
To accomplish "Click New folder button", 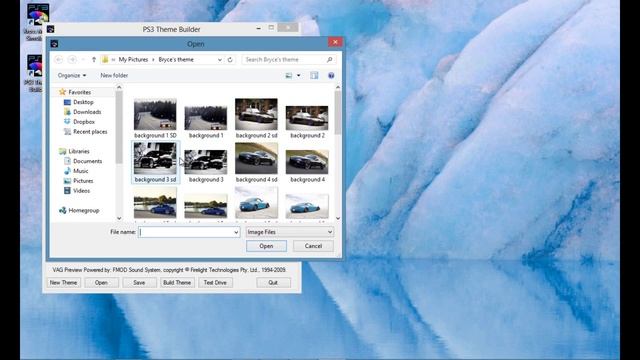I will tap(114, 76).
